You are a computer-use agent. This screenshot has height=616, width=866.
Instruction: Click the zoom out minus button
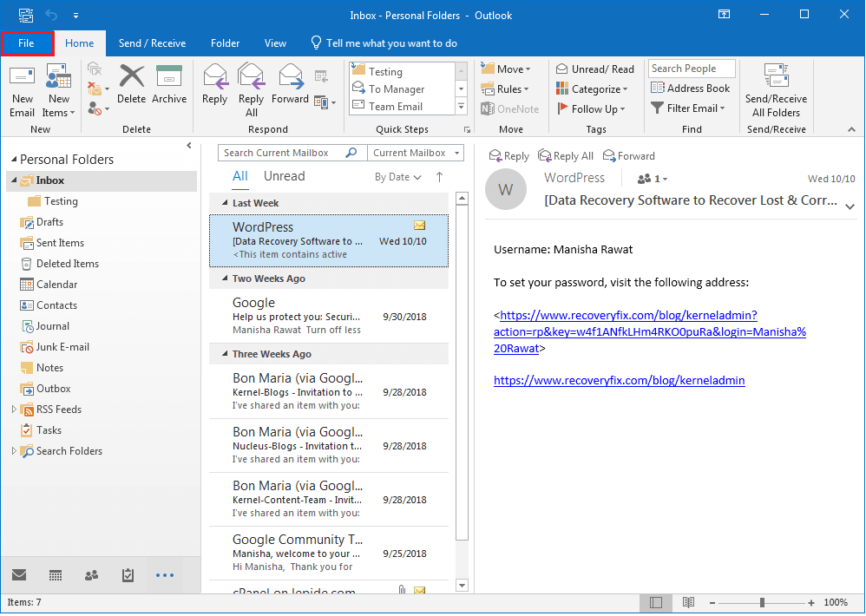click(712, 603)
